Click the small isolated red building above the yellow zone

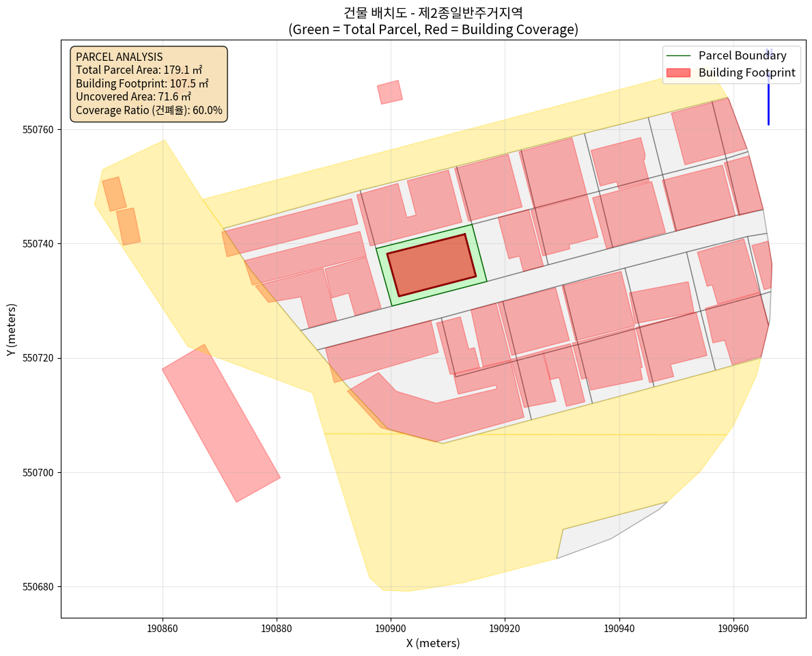[x=389, y=92]
